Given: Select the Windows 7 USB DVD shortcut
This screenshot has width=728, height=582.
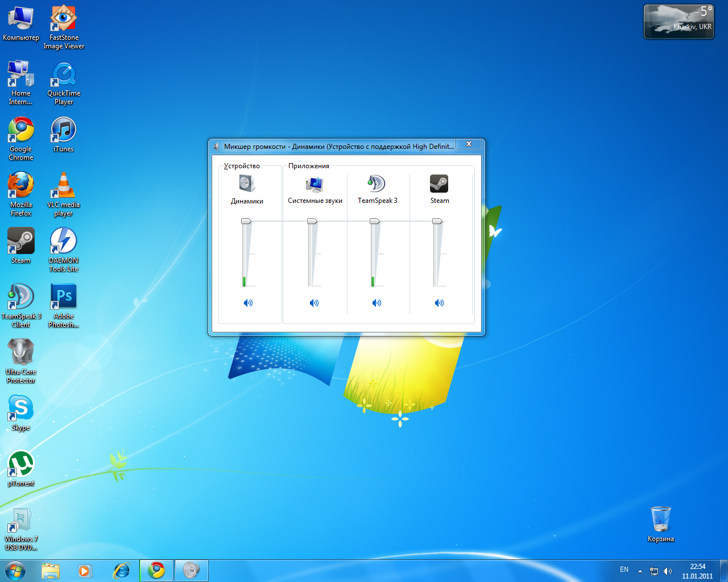Looking at the screenshot, I should tap(21, 529).
